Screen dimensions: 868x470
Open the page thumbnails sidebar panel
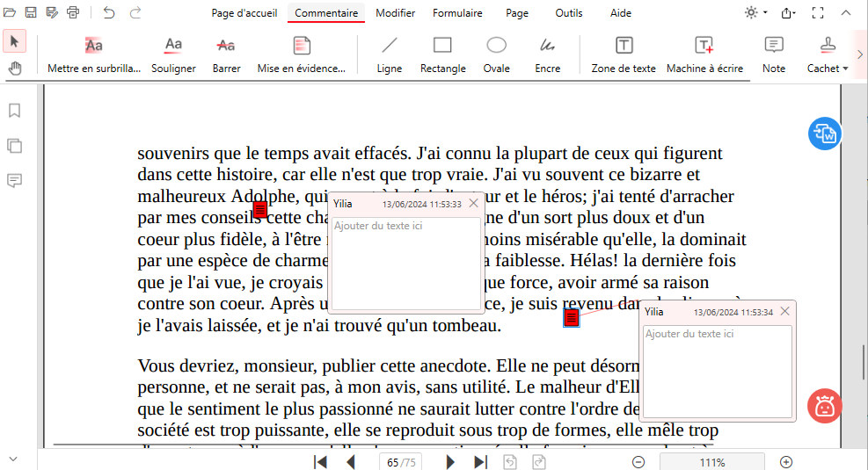[14, 146]
